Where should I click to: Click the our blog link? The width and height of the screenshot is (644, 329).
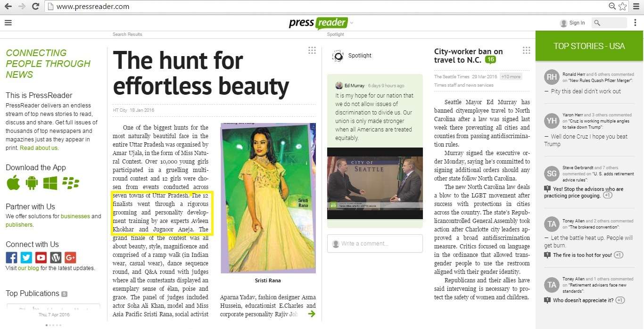click(28, 268)
